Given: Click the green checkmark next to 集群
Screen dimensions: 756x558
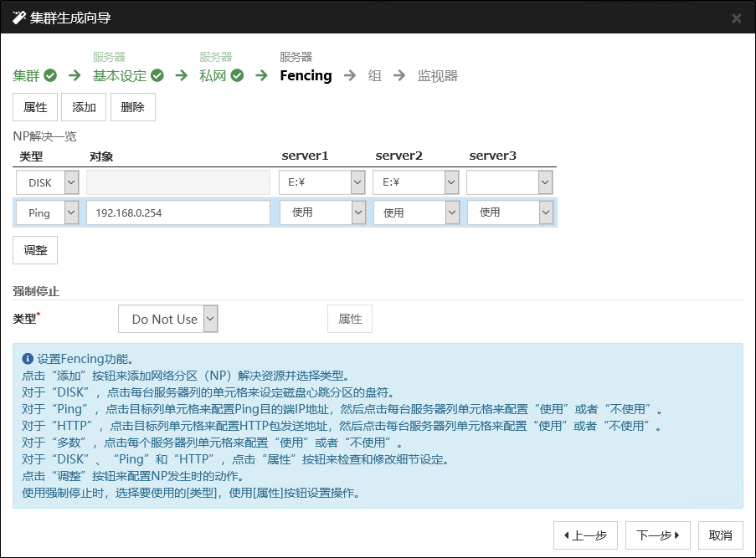Looking at the screenshot, I should [x=50, y=76].
